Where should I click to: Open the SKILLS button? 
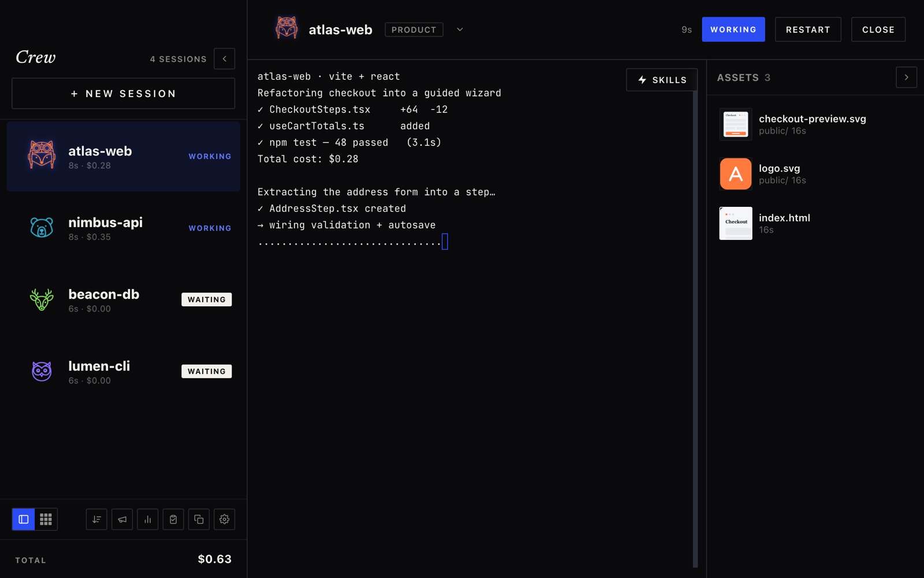pos(662,80)
